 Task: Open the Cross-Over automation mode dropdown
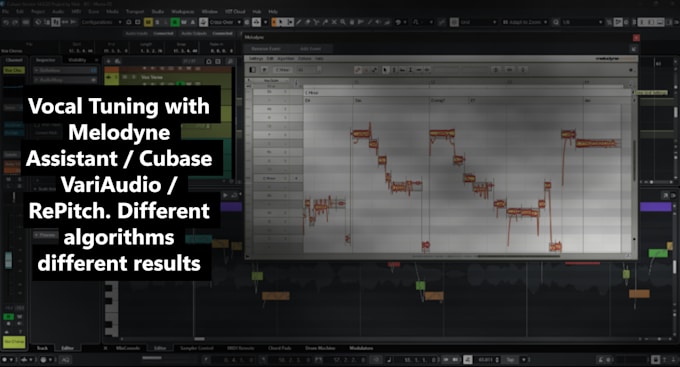point(225,22)
